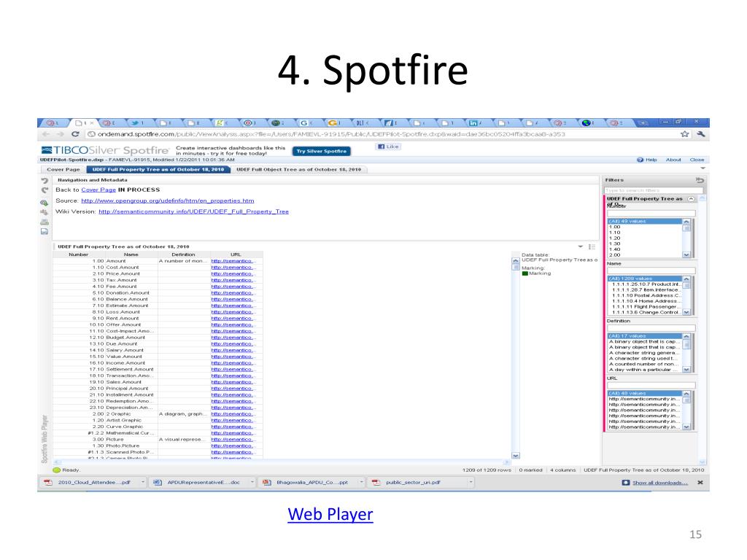Open the opengroup.org Source link

click(x=168, y=201)
